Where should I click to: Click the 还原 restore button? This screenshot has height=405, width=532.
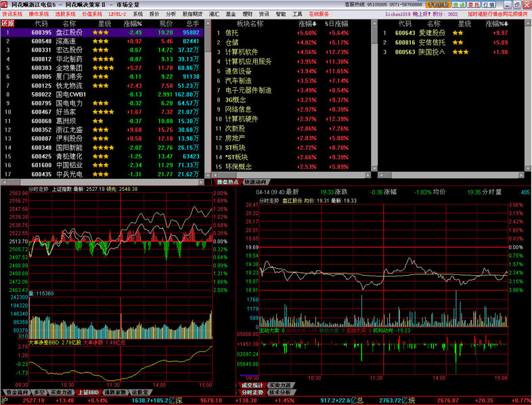point(7,22)
